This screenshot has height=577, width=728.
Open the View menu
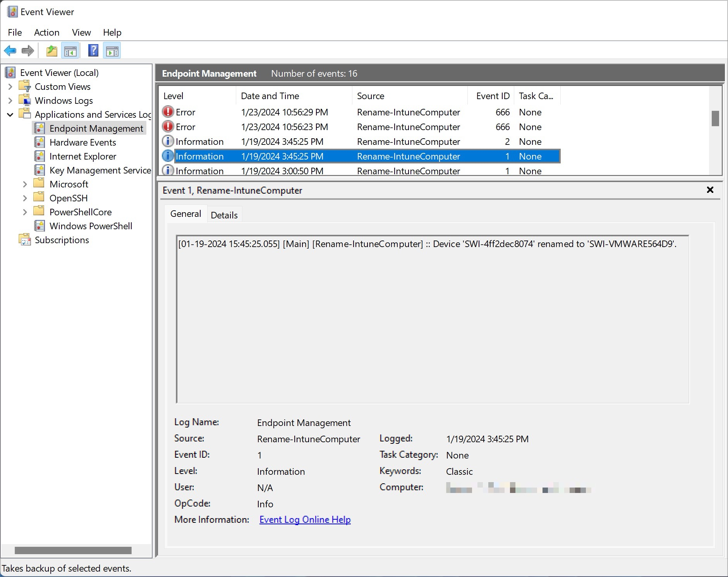click(81, 33)
